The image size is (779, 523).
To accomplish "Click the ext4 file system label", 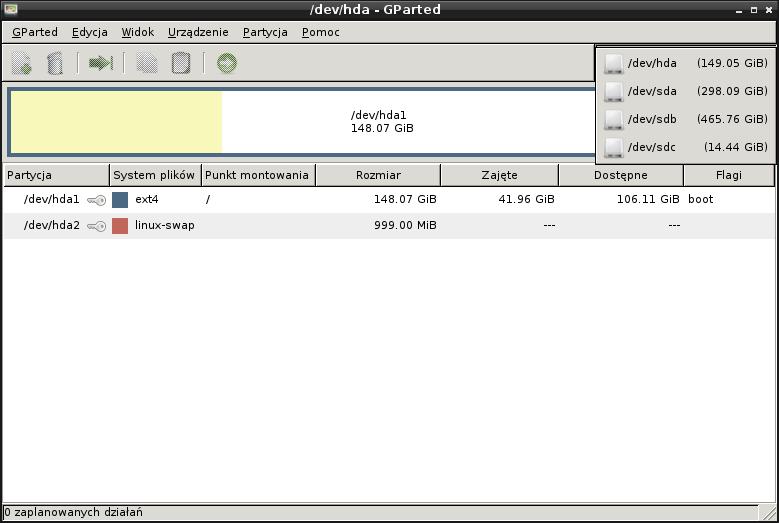I will pyautogui.click(x=147, y=200).
